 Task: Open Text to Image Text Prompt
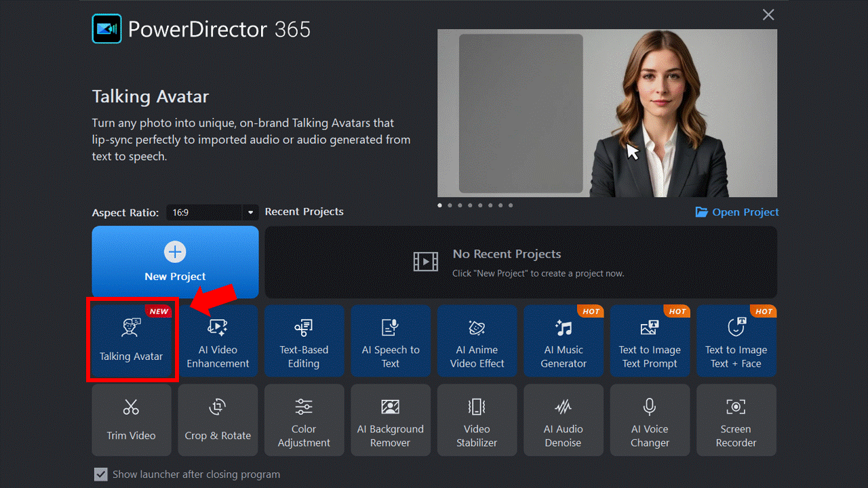tap(650, 341)
